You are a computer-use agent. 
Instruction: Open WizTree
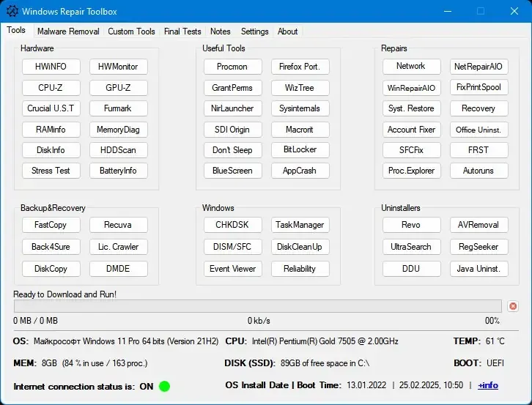pyautogui.click(x=300, y=87)
